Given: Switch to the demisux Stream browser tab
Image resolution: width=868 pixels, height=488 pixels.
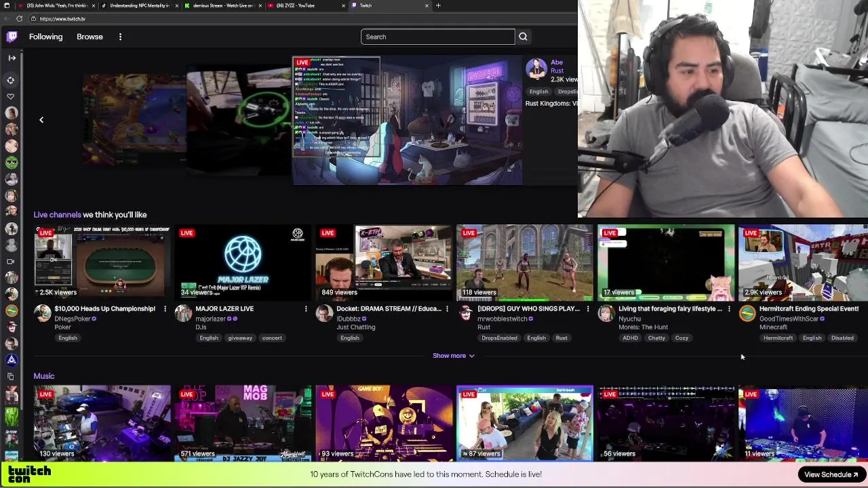Looking at the screenshot, I should tap(223, 5).
